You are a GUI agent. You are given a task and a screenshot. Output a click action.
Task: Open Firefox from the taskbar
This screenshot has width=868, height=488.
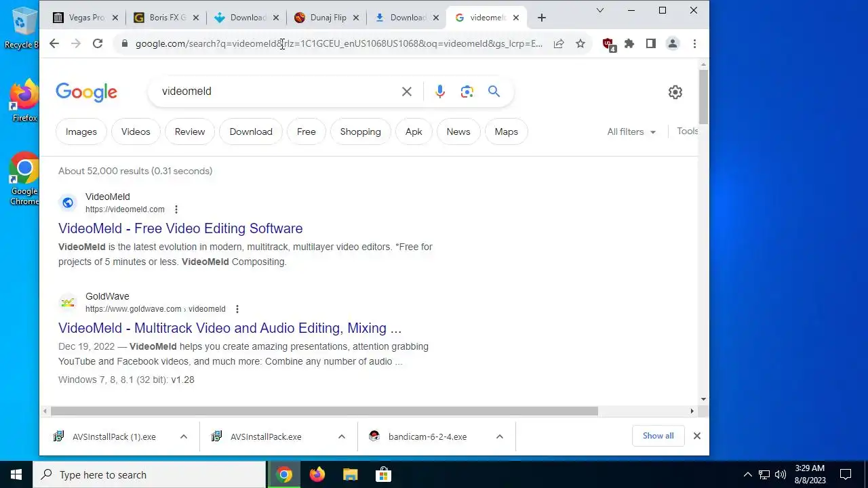[317, 474]
